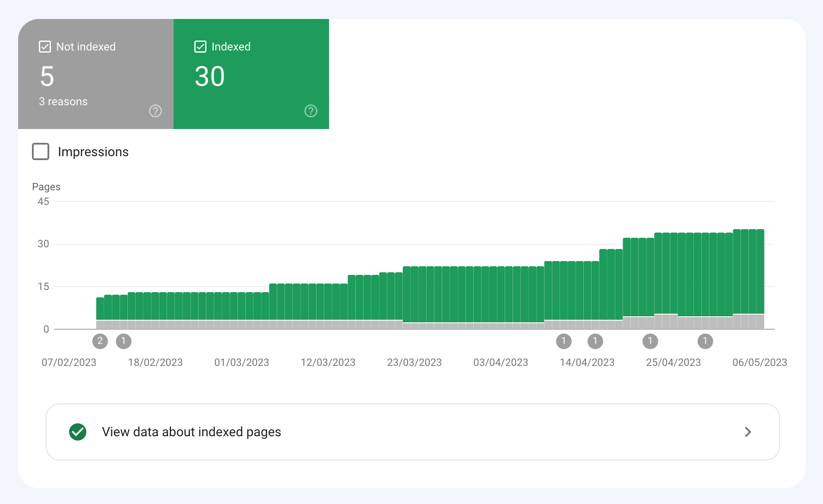Click the 07/02/2023 date label
This screenshot has width=823, height=504.
[69, 362]
